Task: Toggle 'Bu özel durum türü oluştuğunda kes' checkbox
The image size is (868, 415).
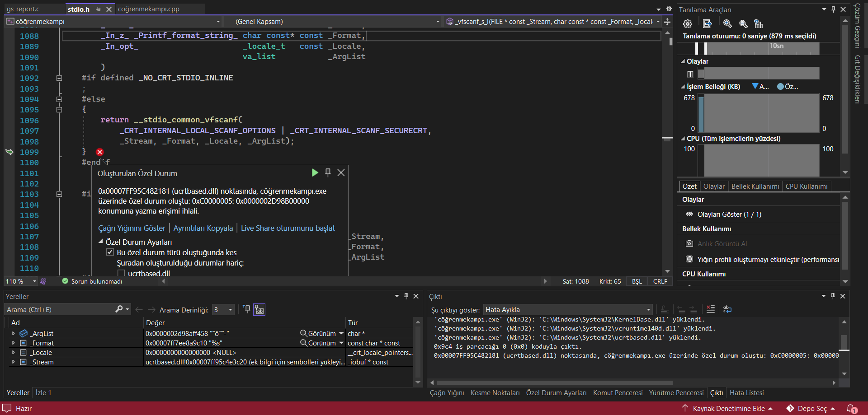Action: point(110,252)
